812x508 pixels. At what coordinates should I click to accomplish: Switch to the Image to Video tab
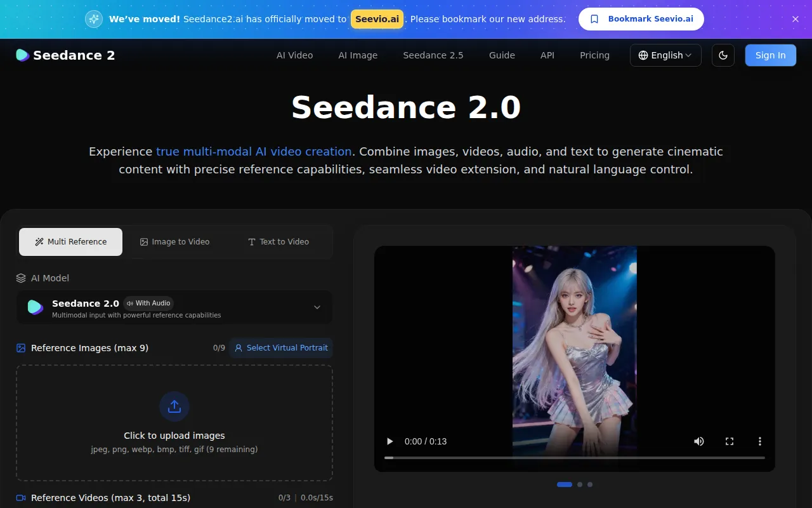(174, 242)
